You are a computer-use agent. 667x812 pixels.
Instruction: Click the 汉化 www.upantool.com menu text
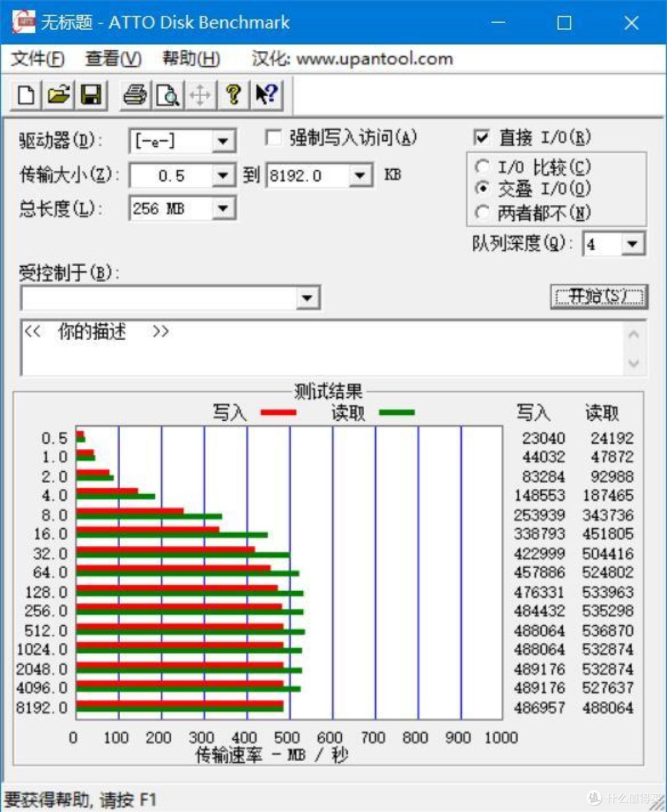pyautogui.click(x=352, y=59)
